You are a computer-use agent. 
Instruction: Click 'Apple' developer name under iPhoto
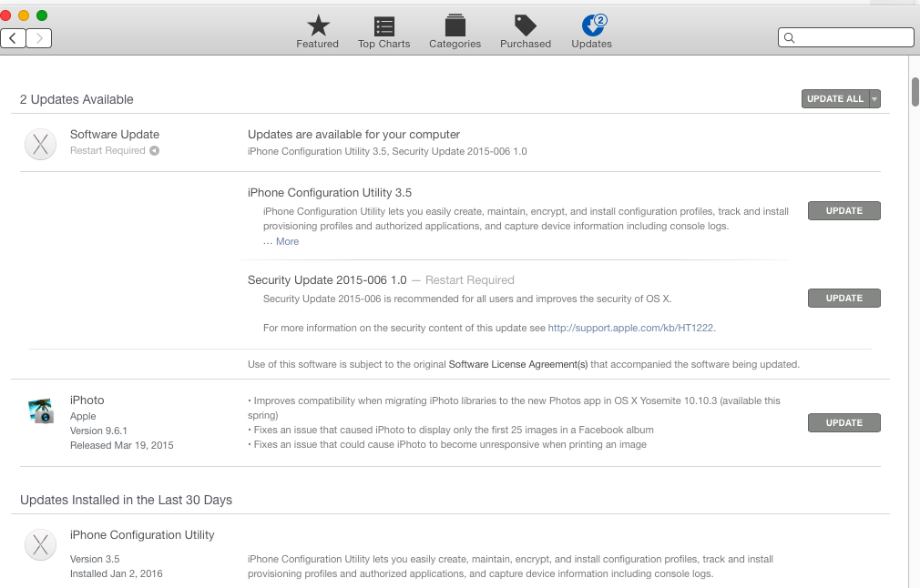pyautogui.click(x=83, y=416)
